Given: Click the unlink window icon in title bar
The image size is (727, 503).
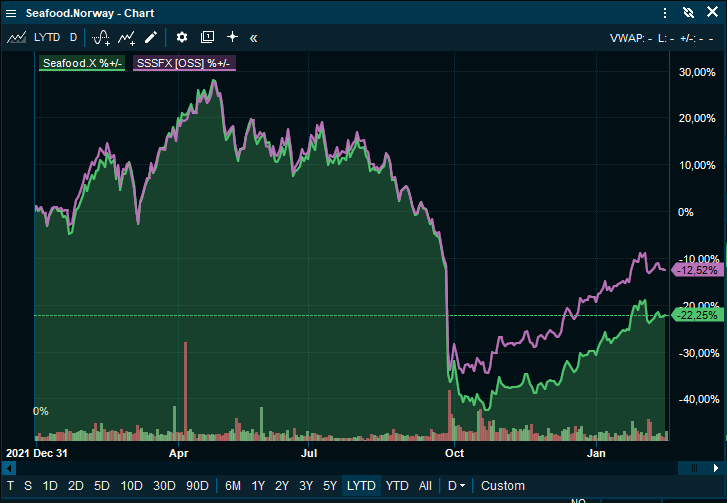Looking at the screenshot, I should 688,14.
